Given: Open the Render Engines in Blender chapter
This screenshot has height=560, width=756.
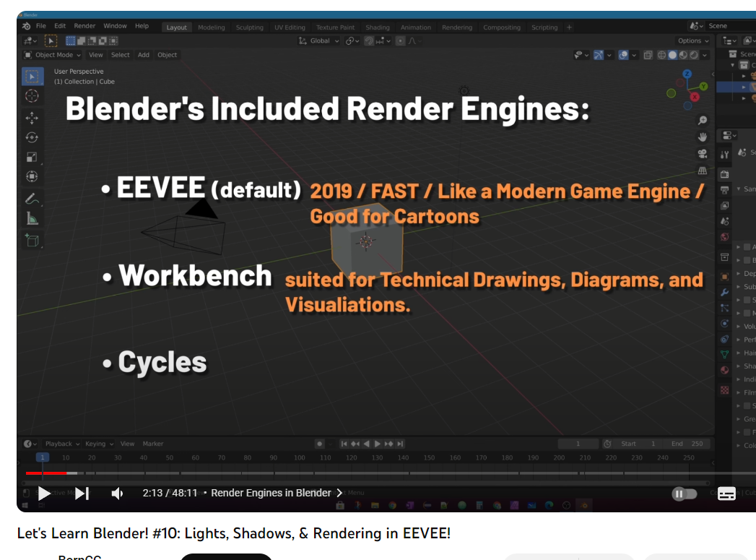Looking at the screenshot, I should pyautogui.click(x=277, y=493).
